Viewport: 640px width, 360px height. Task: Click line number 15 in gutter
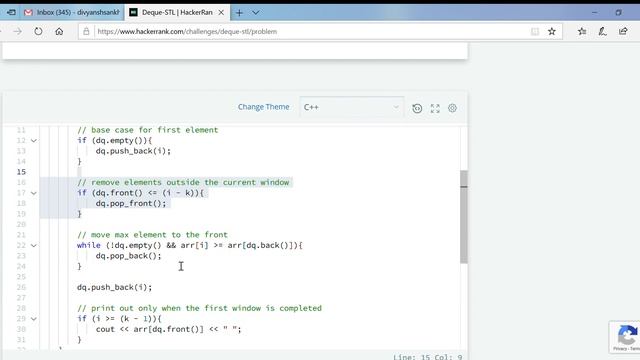21,172
